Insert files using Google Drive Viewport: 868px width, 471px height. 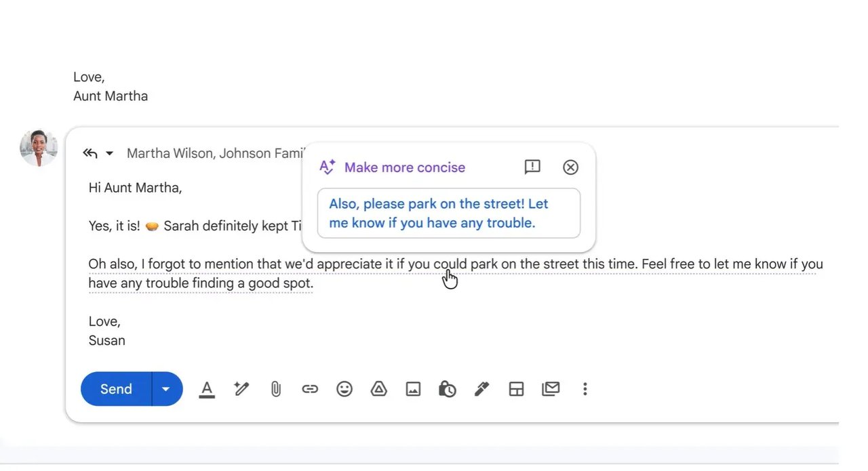[378, 389]
